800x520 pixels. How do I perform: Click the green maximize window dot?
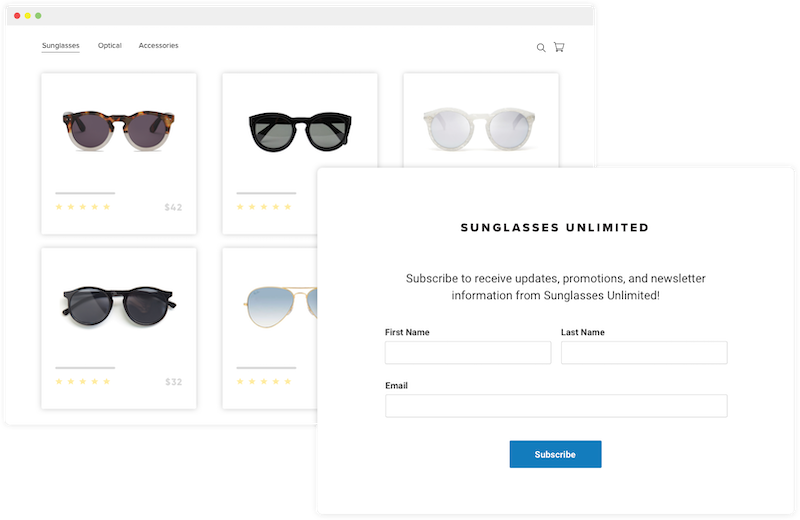tap(38, 16)
